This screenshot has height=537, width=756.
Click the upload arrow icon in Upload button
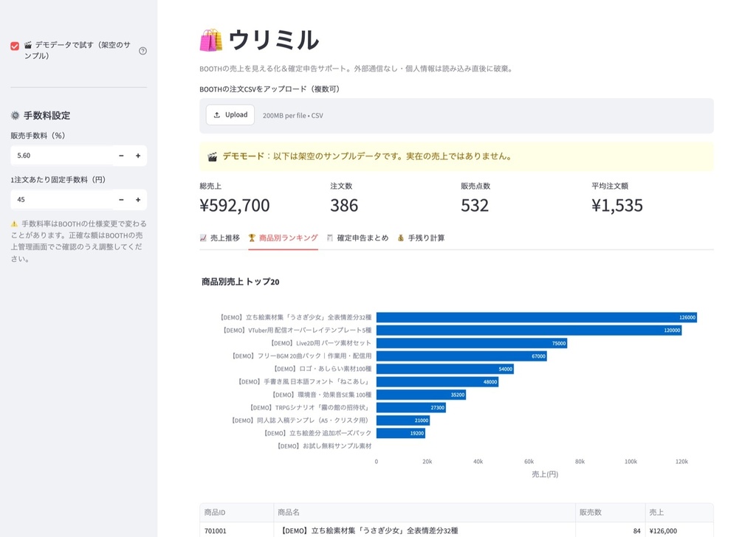point(217,115)
